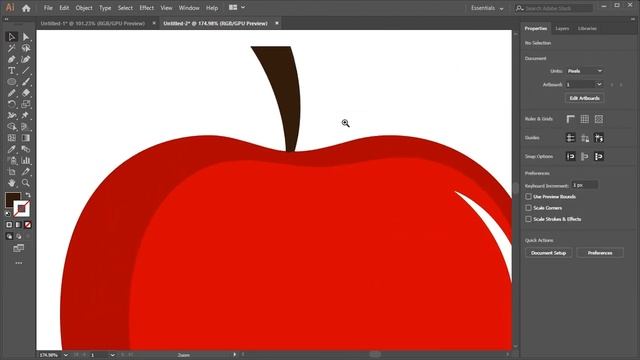This screenshot has width=640, height=360.
Task: Select the Width tool
Action: (x=12, y=116)
